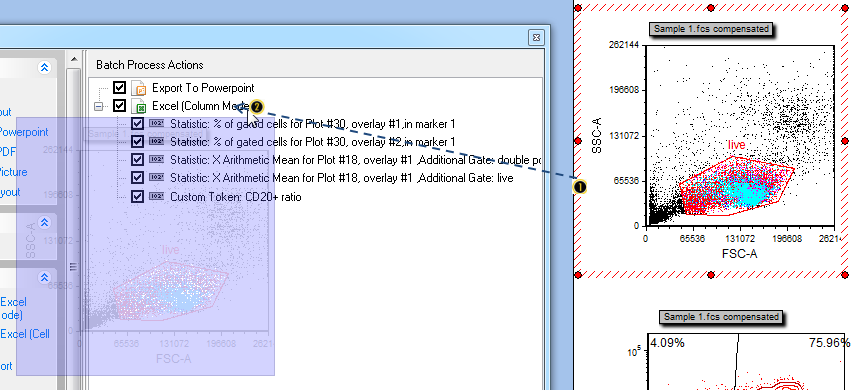This screenshot has height=390, width=851.
Task: Toggle the Excel (Column Mode) checkbox
Action: tap(119, 106)
